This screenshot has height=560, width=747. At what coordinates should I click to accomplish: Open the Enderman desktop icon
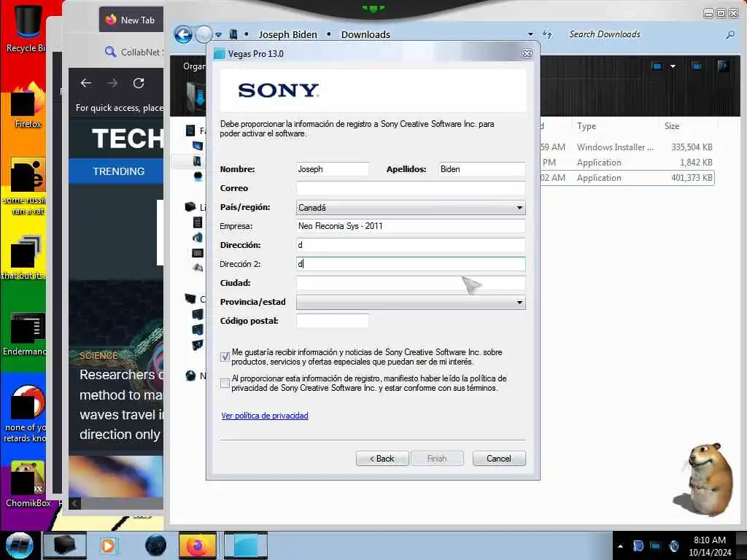point(26,334)
